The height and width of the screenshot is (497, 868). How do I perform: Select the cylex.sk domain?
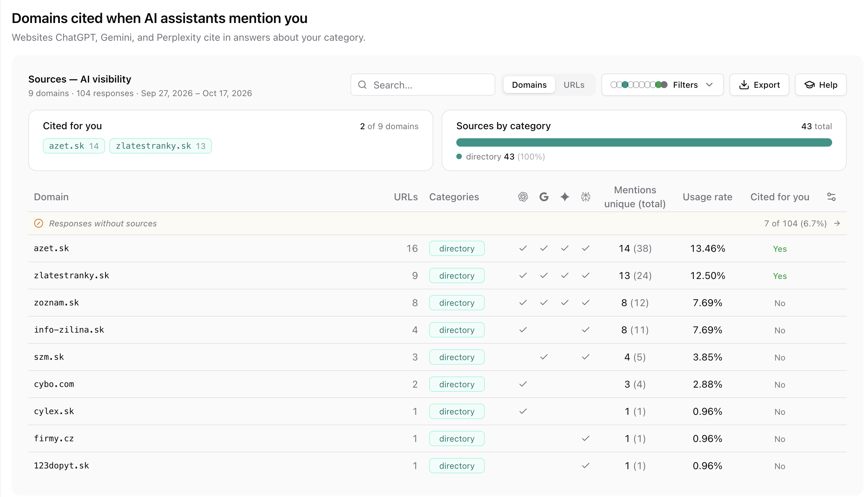tap(54, 411)
